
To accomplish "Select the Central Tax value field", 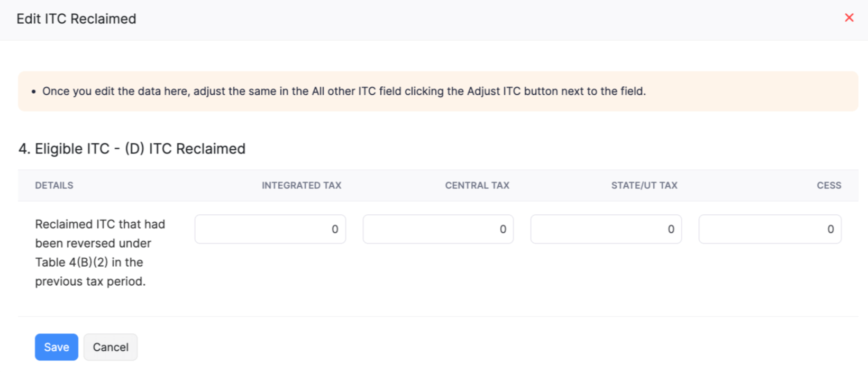I will tap(437, 229).
